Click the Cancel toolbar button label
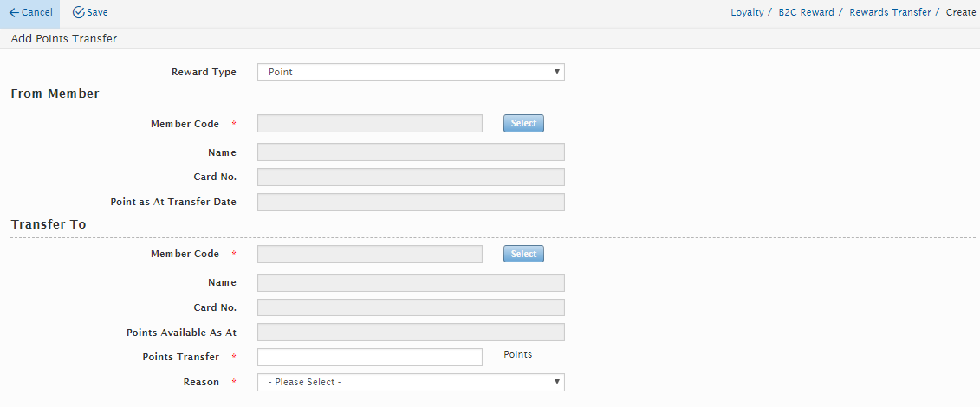The width and height of the screenshot is (980, 407). (x=37, y=13)
